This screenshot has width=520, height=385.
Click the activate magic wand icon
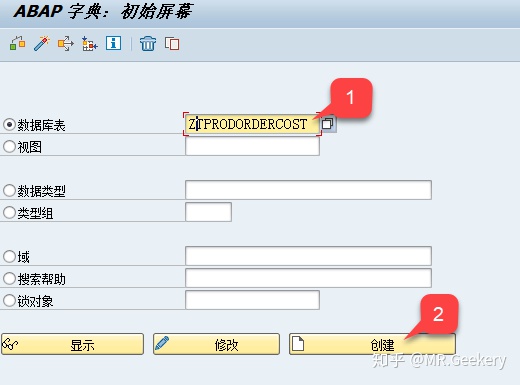(42, 44)
